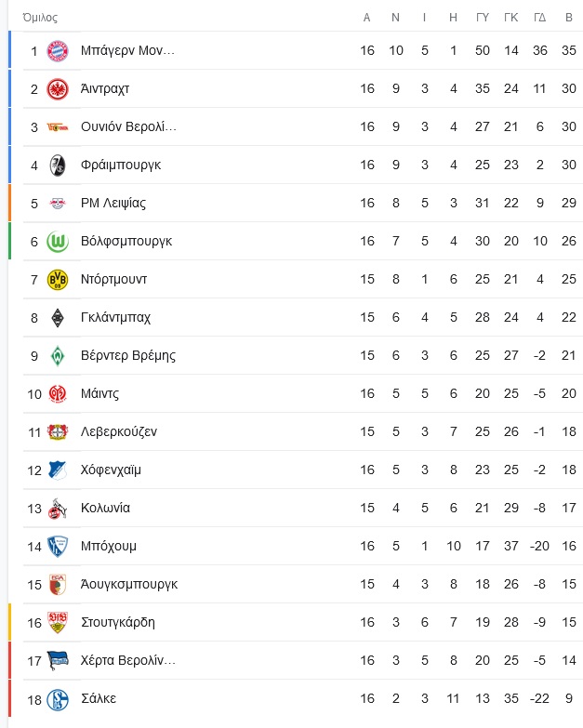Click the Dortmund BVB yellow logo

pos(58,280)
